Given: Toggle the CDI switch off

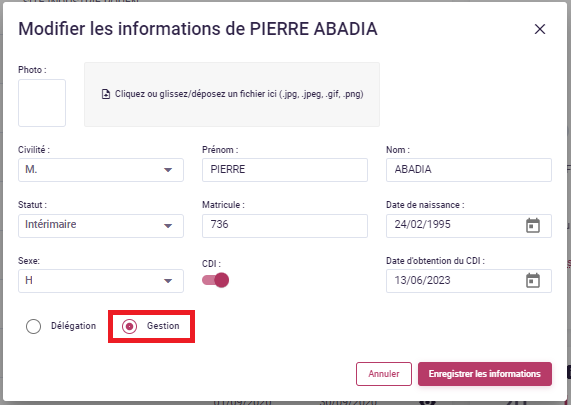Looking at the screenshot, I should pyautogui.click(x=216, y=280).
